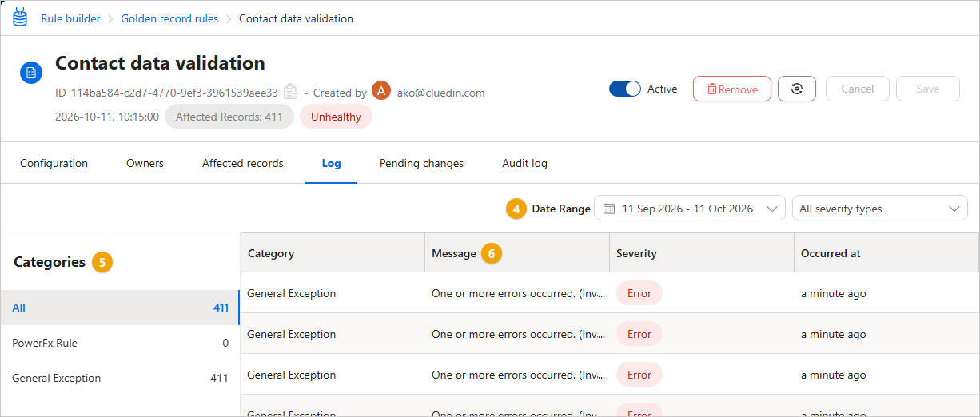Click the rule ID 114ba584-c2d7-4770-9ef3-3961539aee33
The image size is (980, 417).
pos(174,93)
